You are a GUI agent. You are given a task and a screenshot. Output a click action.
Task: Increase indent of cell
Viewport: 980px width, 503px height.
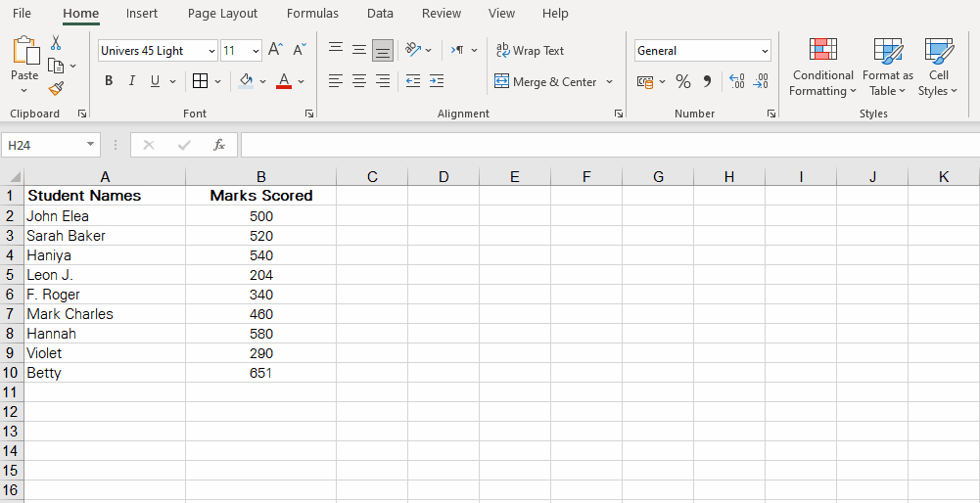437,80
